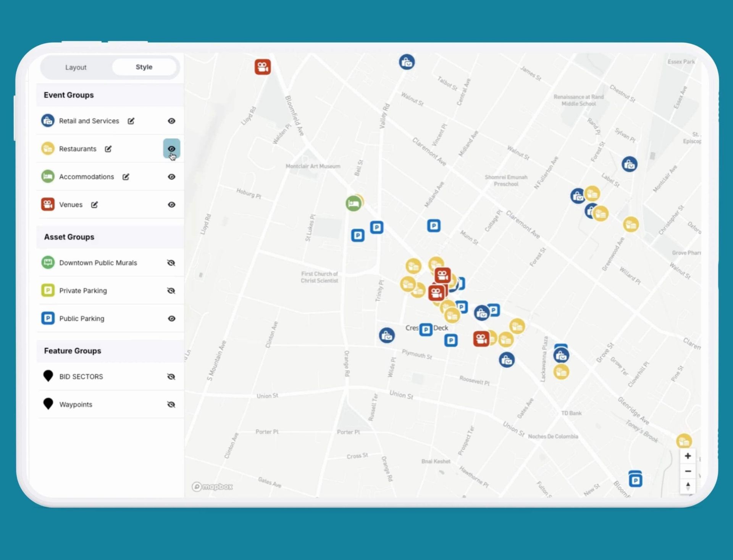The image size is (733, 560).
Task: Click the parking marker near Munn St
Action: click(434, 226)
